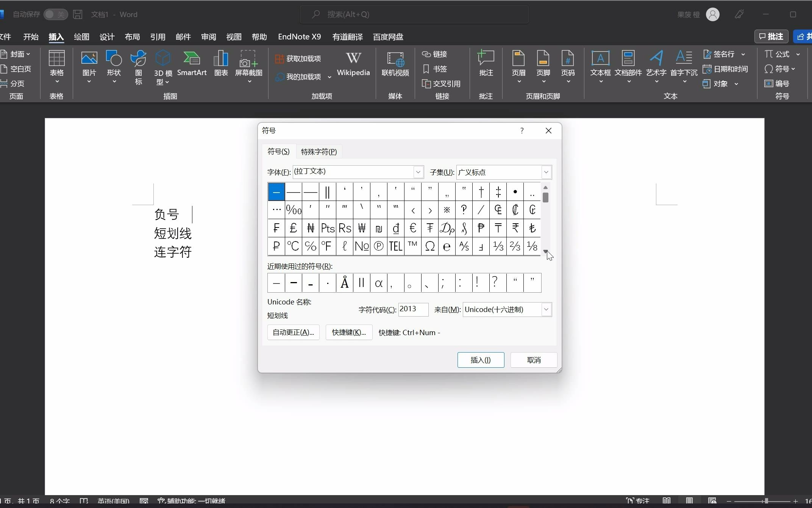Click the 批注 comments button top right
This screenshot has height=508, width=812.
pos(771,36)
